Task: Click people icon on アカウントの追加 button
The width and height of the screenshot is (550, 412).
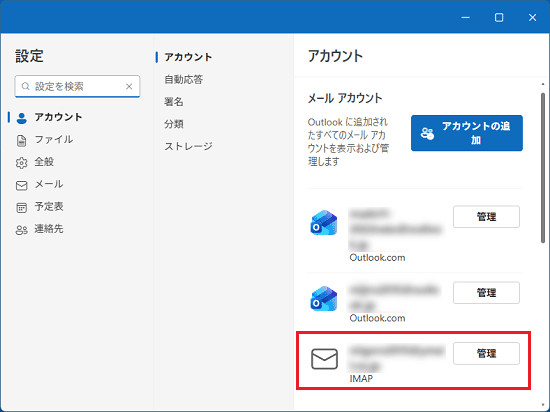Action: coord(427,133)
